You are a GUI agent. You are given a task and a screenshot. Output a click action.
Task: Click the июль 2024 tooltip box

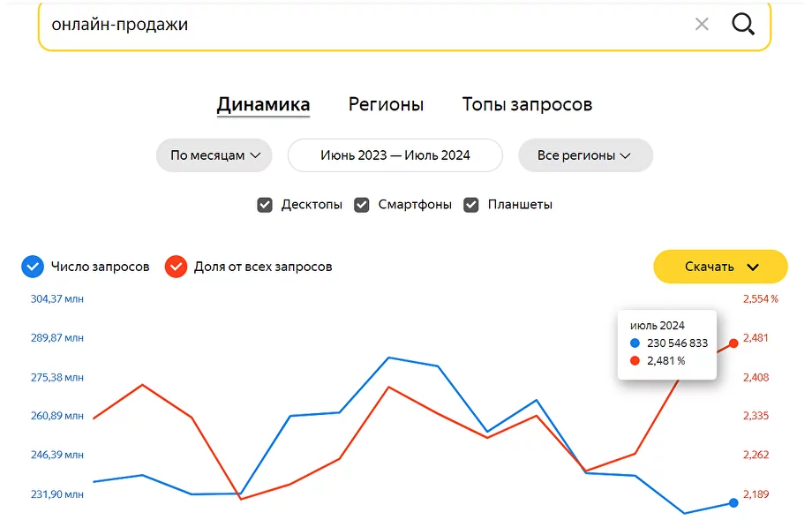click(x=667, y=344)
